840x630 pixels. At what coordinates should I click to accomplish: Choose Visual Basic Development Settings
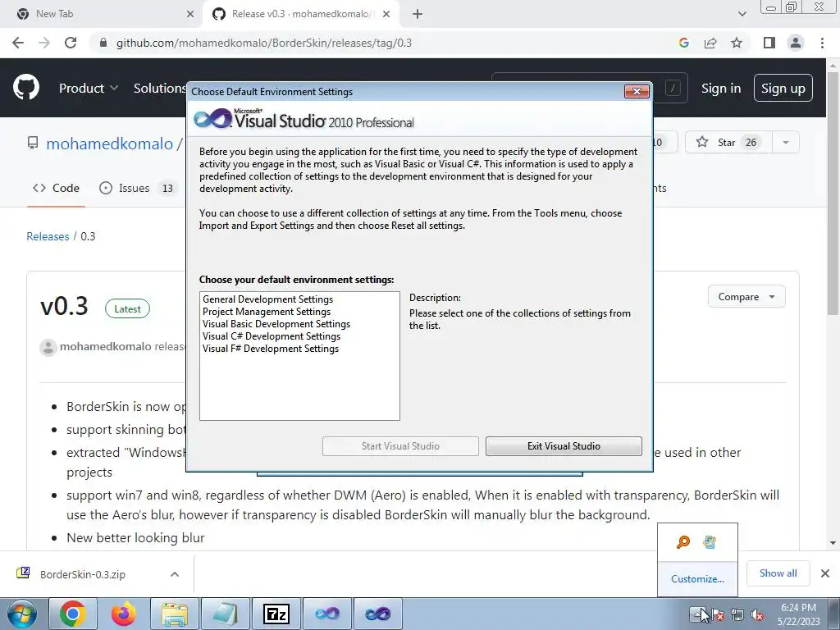coord(276,324)
